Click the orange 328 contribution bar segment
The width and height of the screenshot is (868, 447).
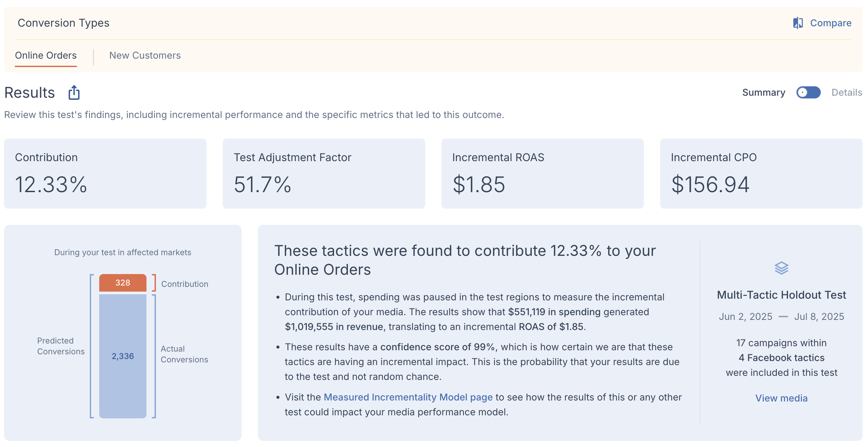[123, 283]
